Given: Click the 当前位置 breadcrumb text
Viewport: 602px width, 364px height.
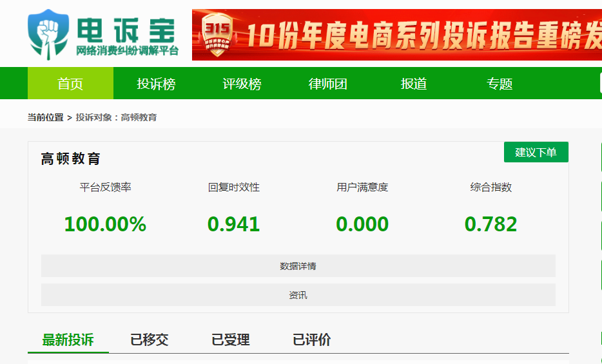Looking at the screenshot, I should point(45,117).
